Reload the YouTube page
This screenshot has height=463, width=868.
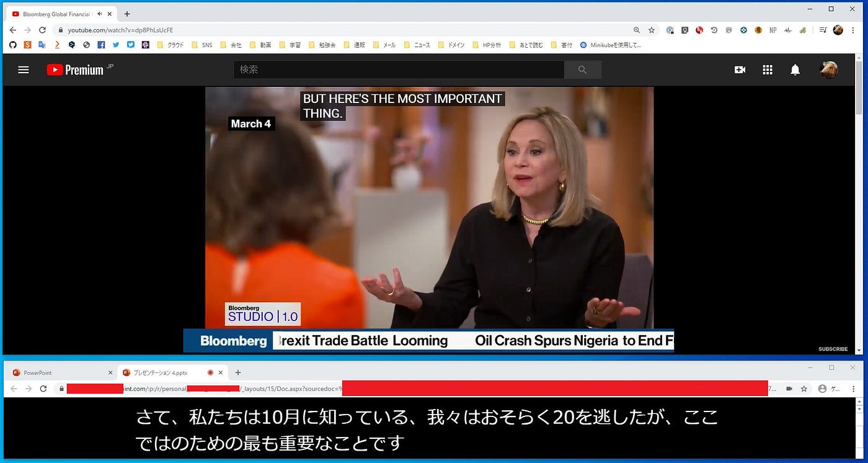point(42,30)
